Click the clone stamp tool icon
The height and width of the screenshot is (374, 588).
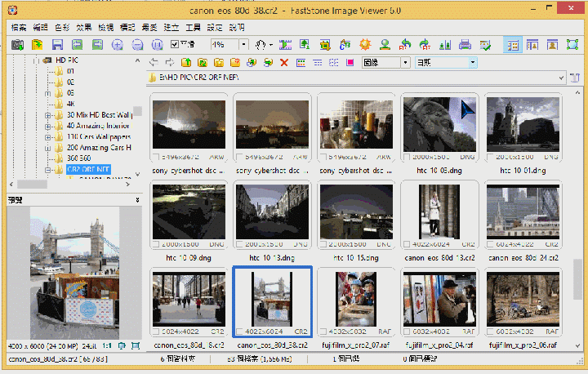pyautogui.click(x=385, y=45)
